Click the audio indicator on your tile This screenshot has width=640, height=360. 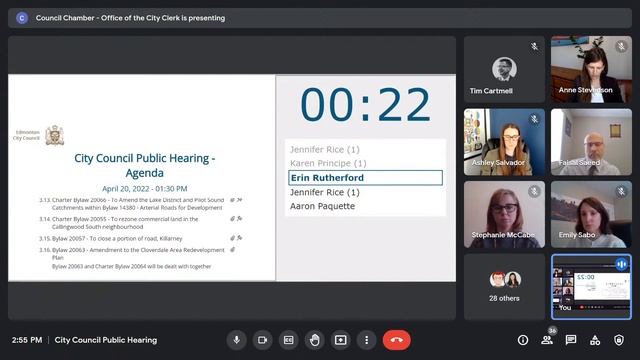[x=621, y=264]
